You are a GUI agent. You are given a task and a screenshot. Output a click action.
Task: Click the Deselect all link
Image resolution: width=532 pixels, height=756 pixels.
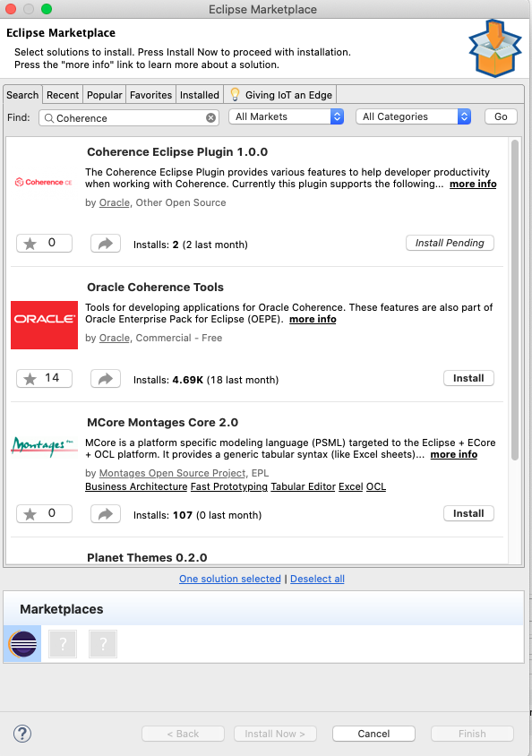[x=317, y=579]
